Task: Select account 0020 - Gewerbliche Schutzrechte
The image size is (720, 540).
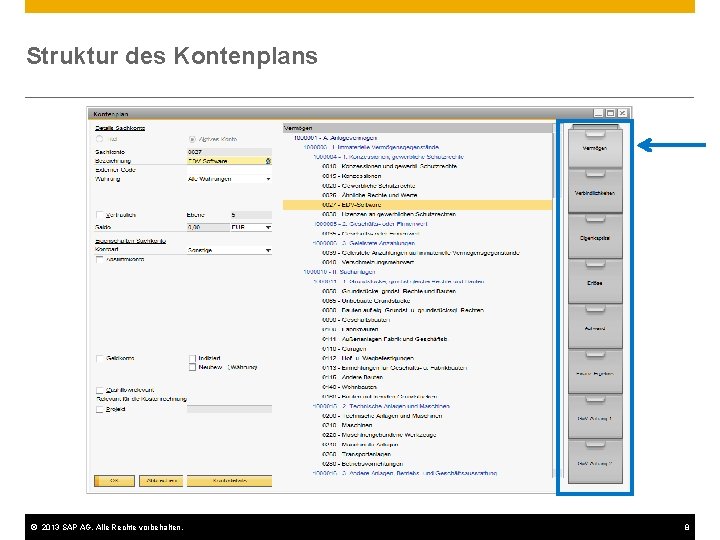Action: click(x=368, y=186)
